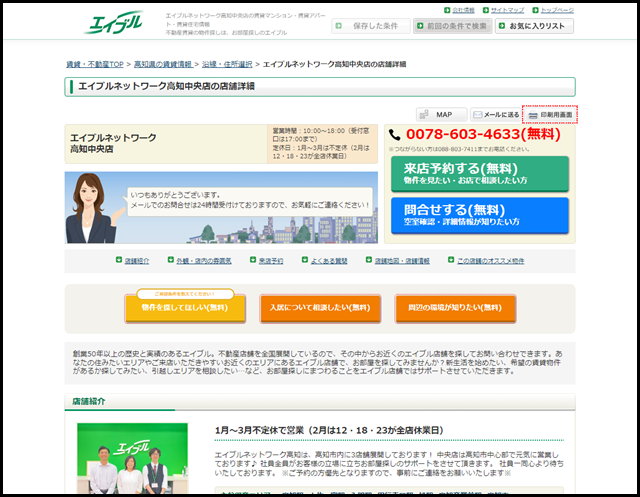Image resolution: width=640 pixels, height=497 pixels.
Task: Click green arrow icon on 保存した条件
Action: coord(338,26)
